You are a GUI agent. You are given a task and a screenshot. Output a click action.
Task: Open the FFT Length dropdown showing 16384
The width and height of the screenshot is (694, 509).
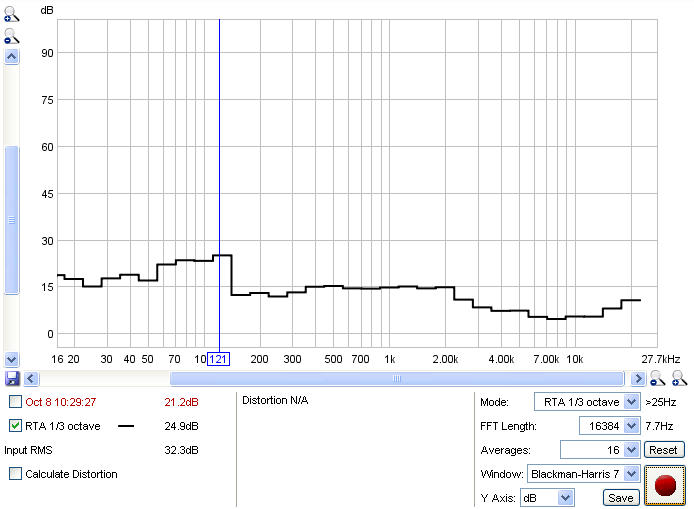click(x=609, y=426)
